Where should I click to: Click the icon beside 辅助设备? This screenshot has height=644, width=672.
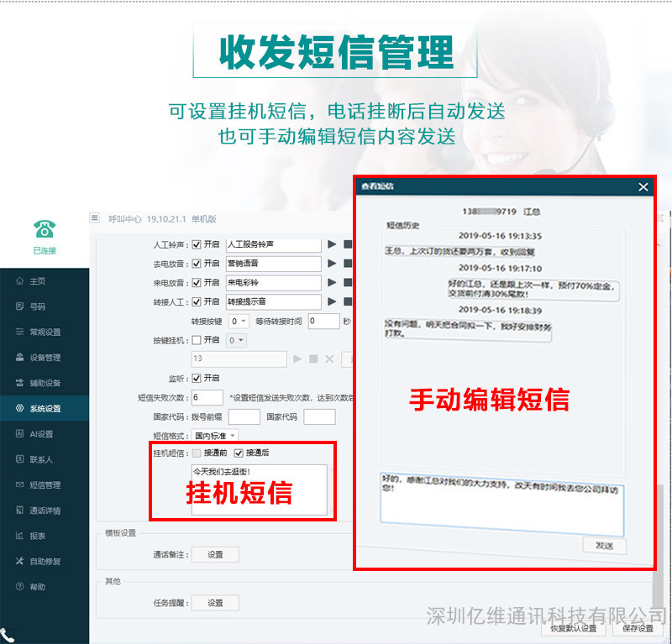click(19, 383)
